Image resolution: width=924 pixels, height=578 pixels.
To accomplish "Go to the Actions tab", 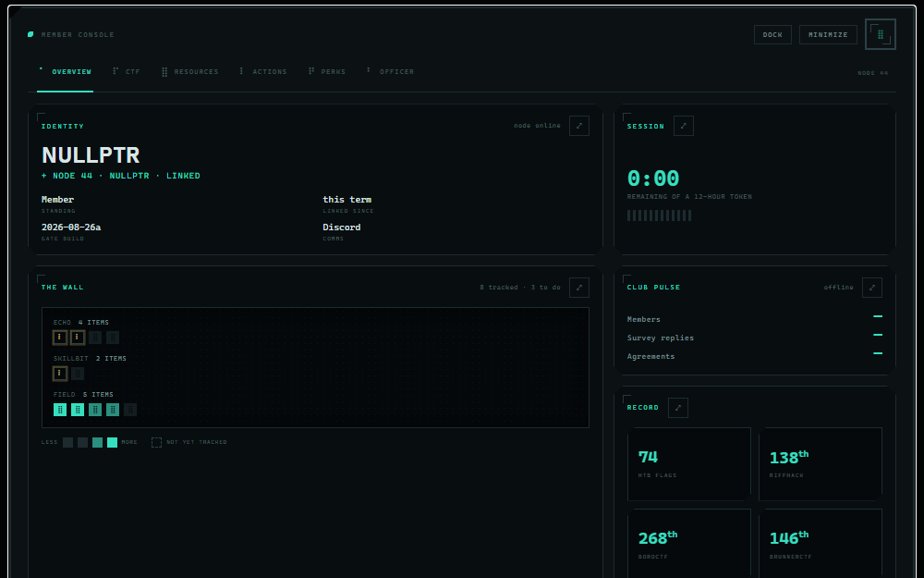I will pyautogui.click(x=262, y=72).
